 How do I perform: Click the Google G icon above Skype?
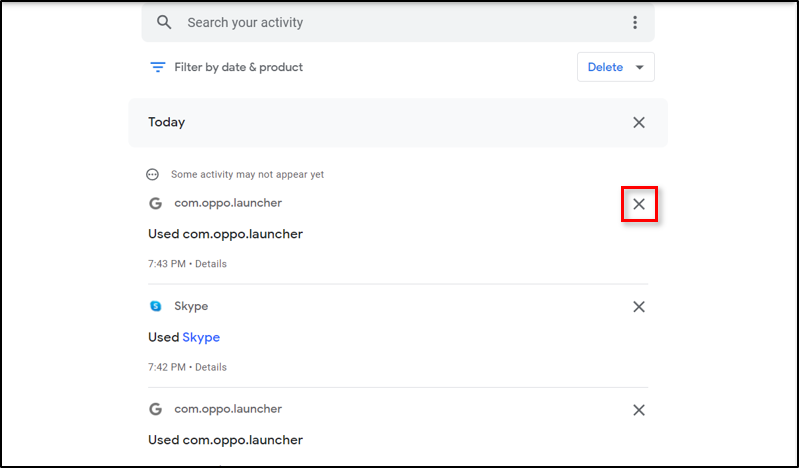(x=155, y=203)
